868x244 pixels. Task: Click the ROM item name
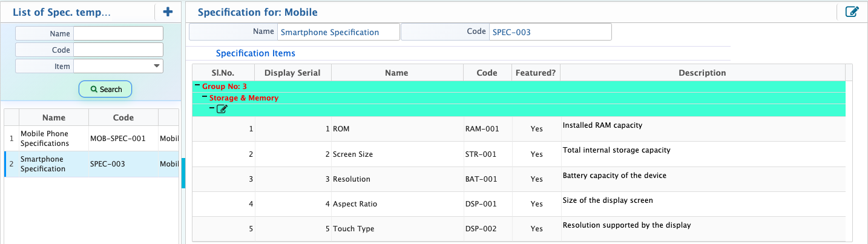(x=341, y=129)
